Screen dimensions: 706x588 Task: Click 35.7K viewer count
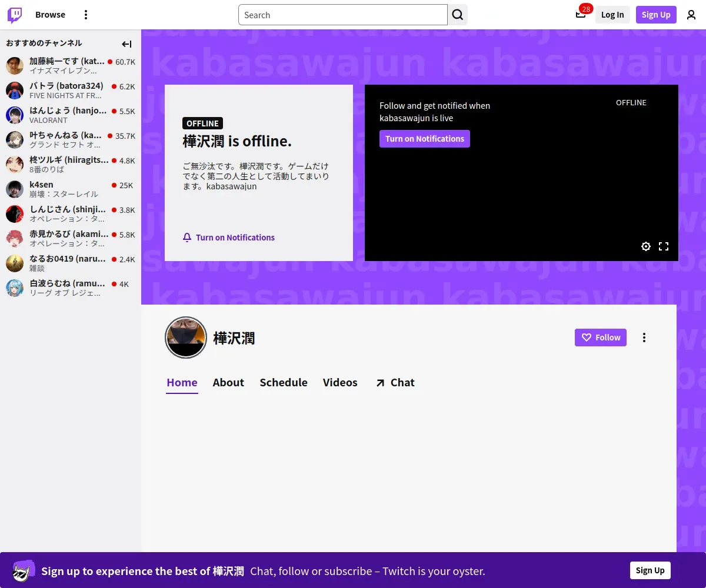(125, 136)
